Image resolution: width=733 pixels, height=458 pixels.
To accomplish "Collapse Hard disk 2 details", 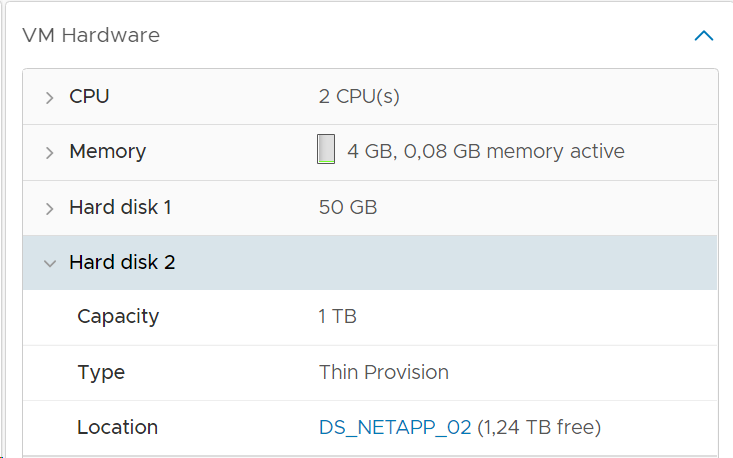I will [x=50, y=264].
